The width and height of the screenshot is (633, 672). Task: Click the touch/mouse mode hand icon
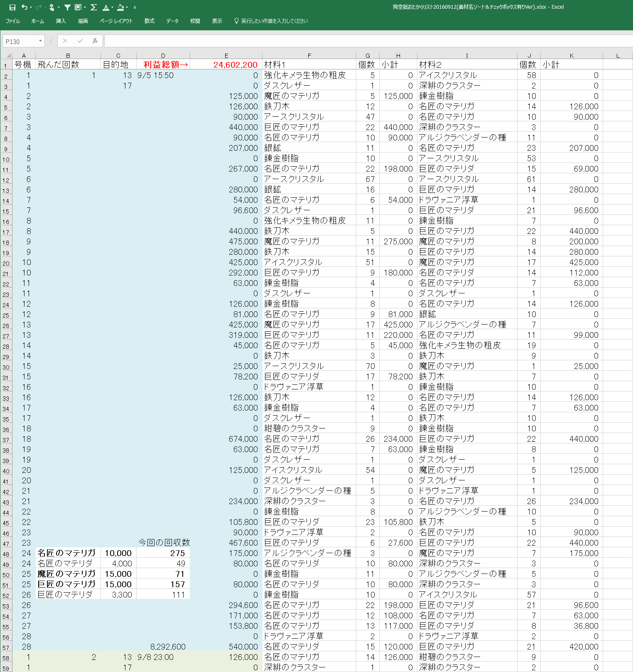point(52,7)
